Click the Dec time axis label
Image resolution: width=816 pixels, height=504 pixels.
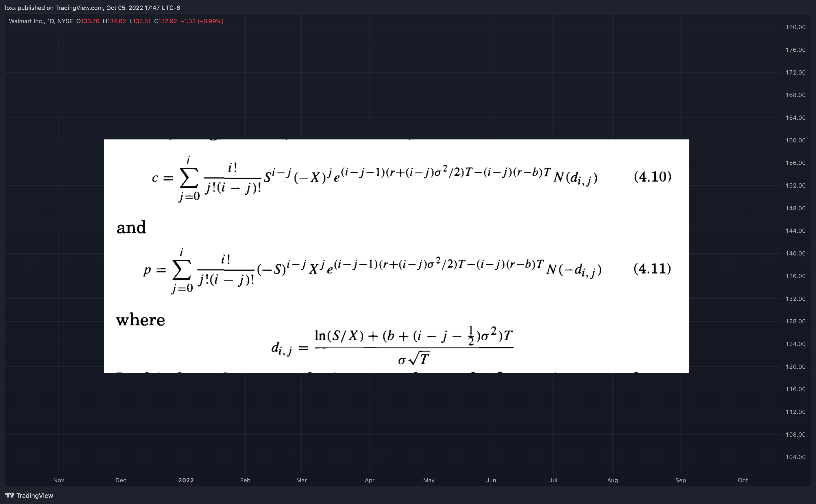click(x=121, y=480)
